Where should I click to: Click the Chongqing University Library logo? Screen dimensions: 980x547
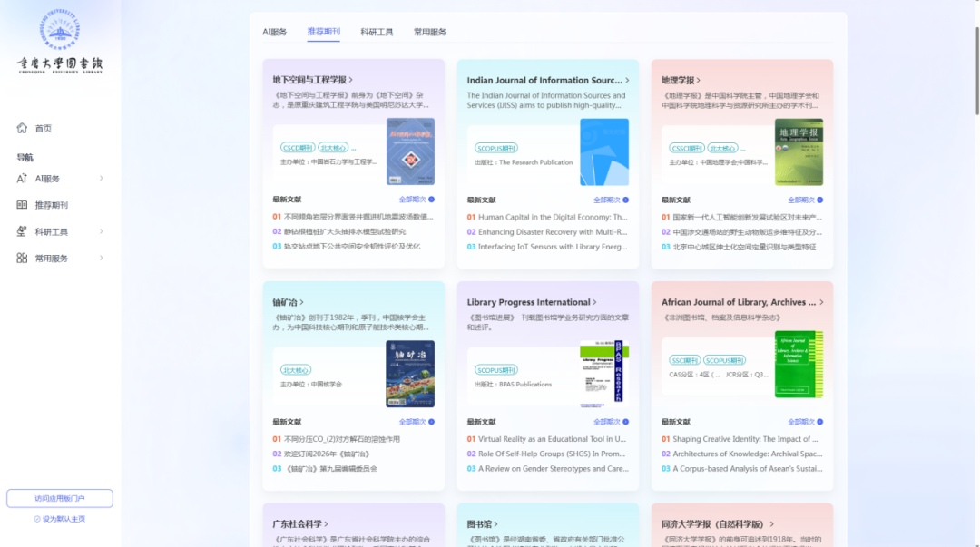pyautogui.click(x=59, y=41)
